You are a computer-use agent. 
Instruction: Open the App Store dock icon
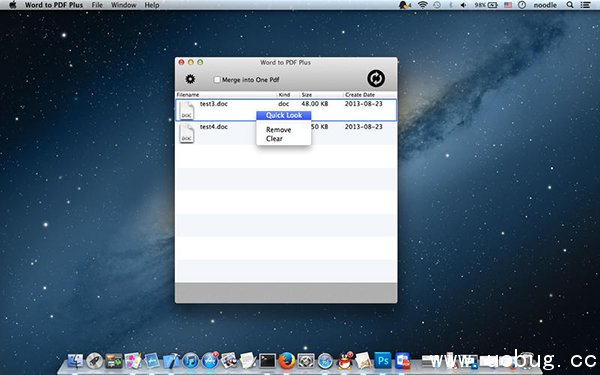click(210, 360)
